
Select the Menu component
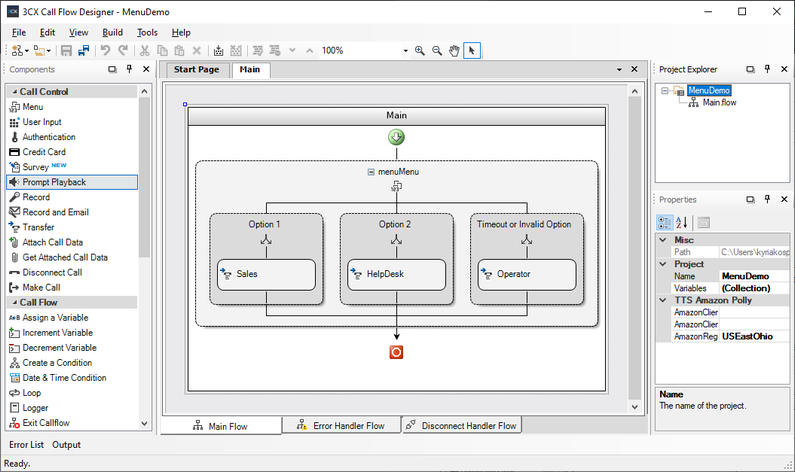click(71, 107)
